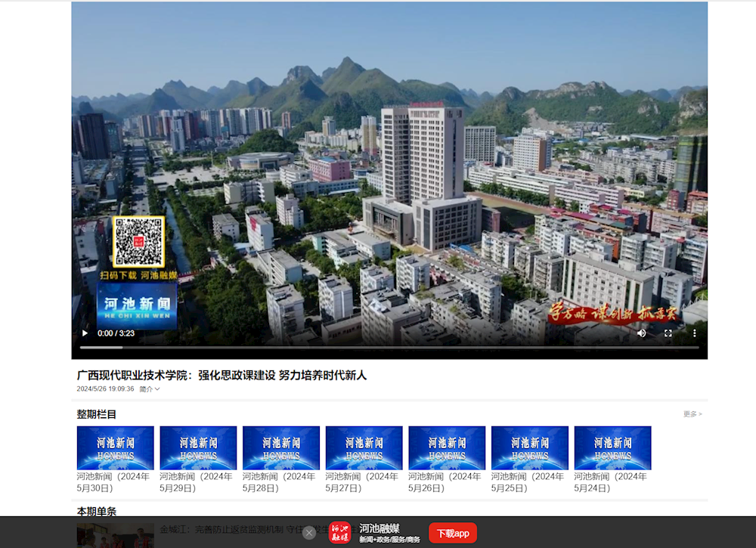Open 河池新闻 2024年5月26日 episode thumbnail

click(447, 448)
